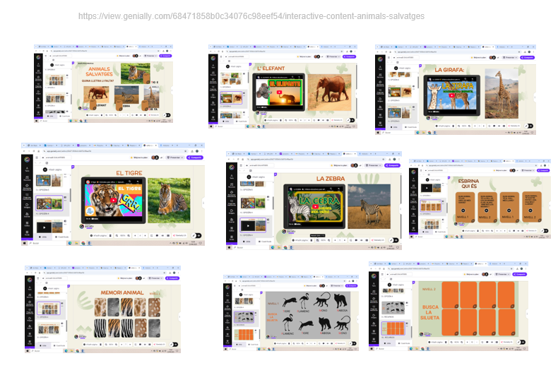The image size is (558, 392).
Task: Click Compartir button in L'Elefant editor
Action: (349, 57)
